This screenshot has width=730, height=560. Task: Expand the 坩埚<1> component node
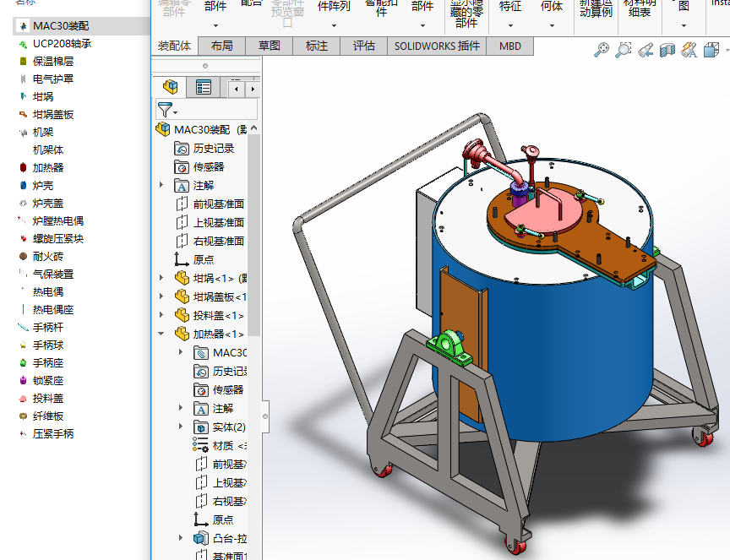pyautogui.click(x=161, y=278)
